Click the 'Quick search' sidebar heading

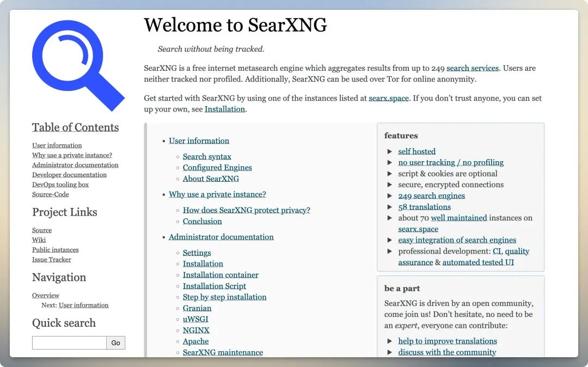pos(64,323)
